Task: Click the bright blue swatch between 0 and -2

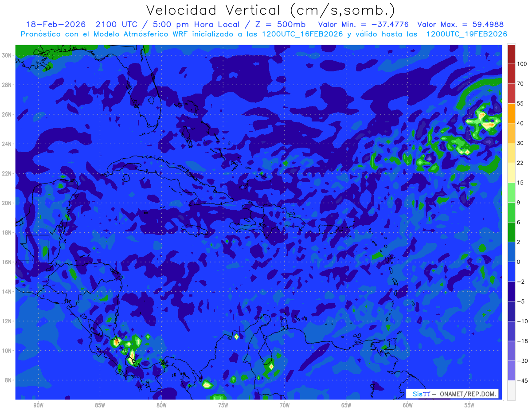Action: point(511,272)
